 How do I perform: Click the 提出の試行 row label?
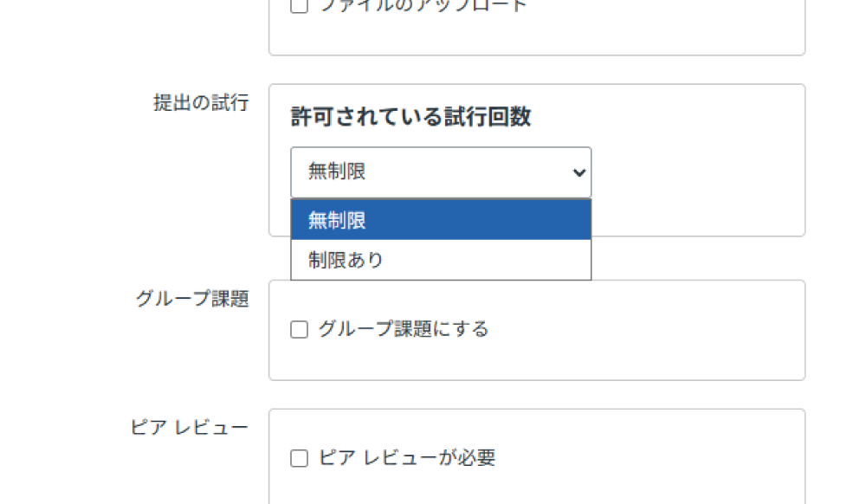(201, 103)
